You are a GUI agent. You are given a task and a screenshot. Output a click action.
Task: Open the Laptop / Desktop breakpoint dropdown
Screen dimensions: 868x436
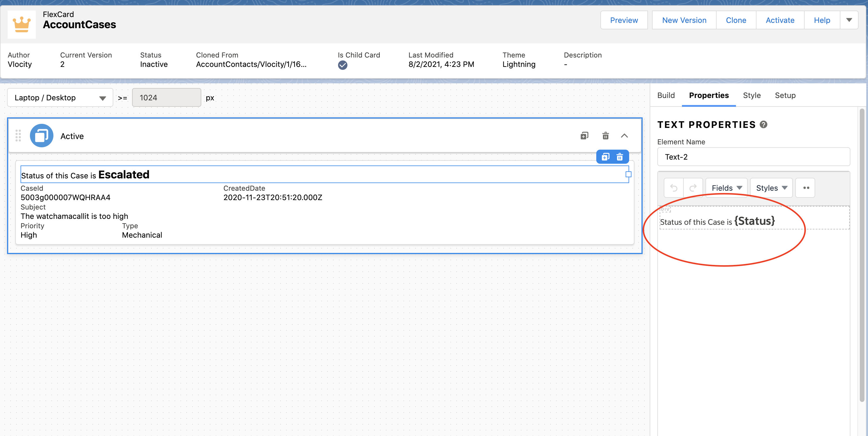(x=60, y=98)
